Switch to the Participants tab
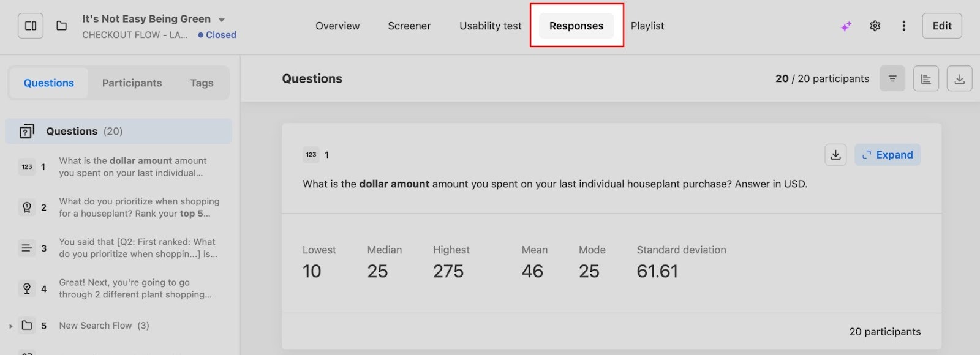Screen dimensions: 980x355 [132, 83]
